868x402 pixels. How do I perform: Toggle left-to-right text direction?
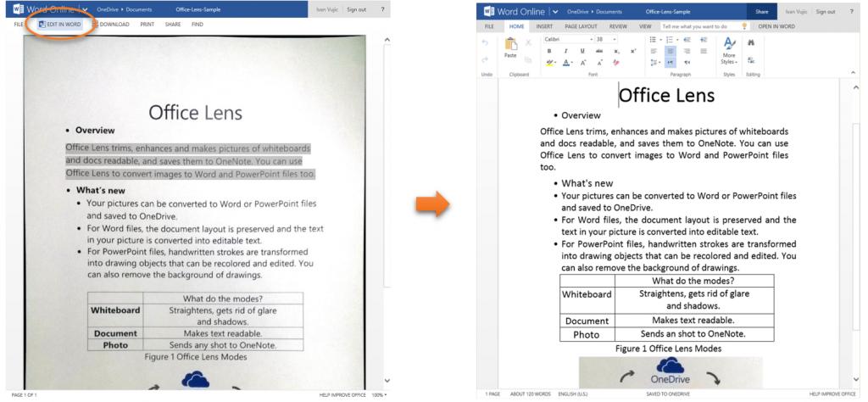[670, 63]
